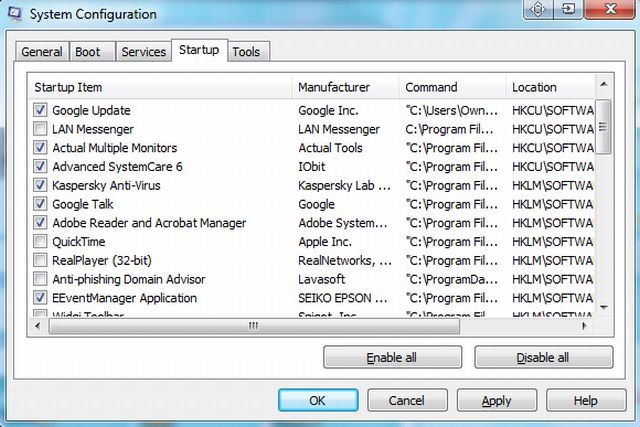Image resolution: width=640 pixels, height=427 pixels.
Task: Click the C:\ProgramDa... command cell
Action: coord(452,279)
